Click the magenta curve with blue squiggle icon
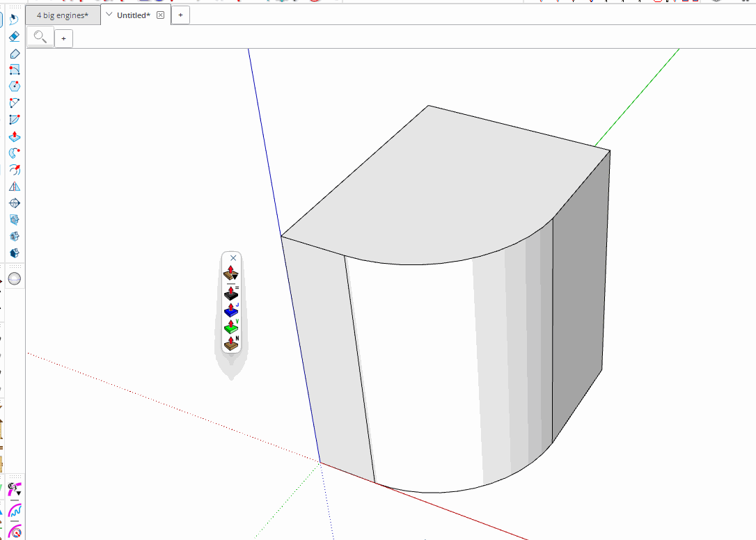Viewport: 756px width, 540px height. coord(15,510)
